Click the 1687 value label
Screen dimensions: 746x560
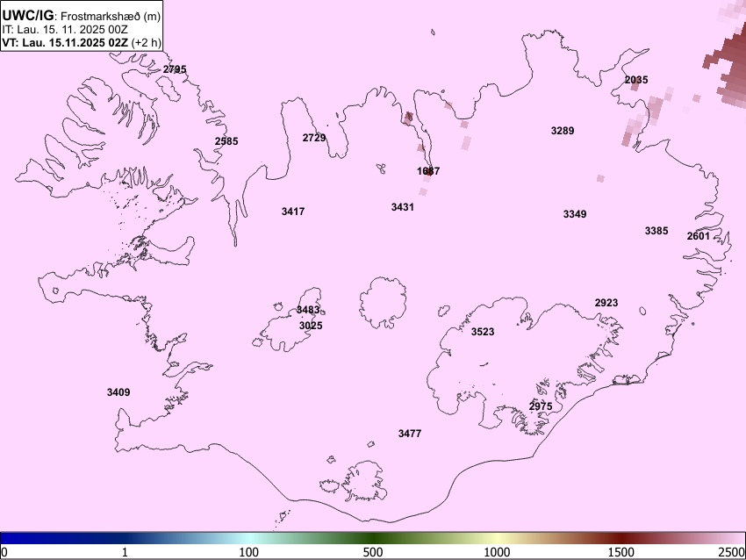(428, 171)
